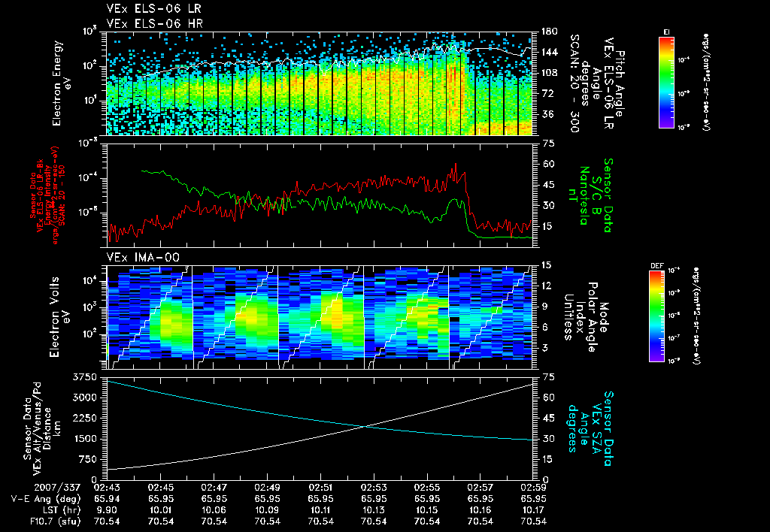Click the 10.11 LST value

(320, 510)
